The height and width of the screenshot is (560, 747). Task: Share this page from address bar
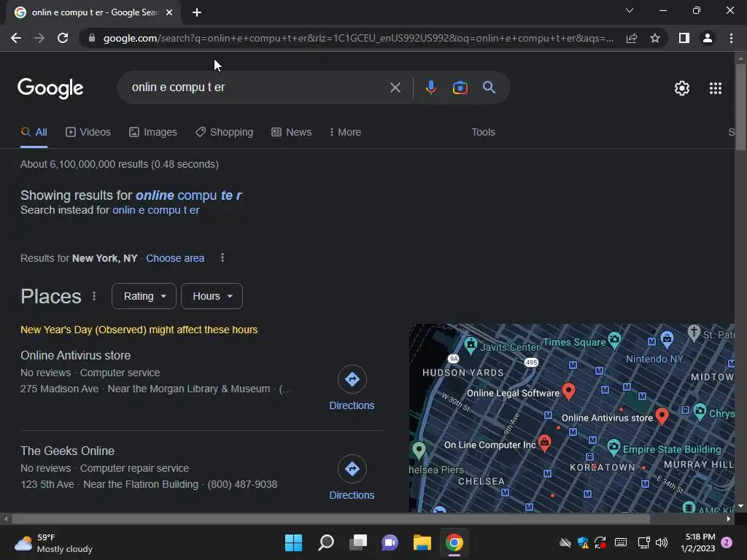pyautogui.click(x=632, y=38)
